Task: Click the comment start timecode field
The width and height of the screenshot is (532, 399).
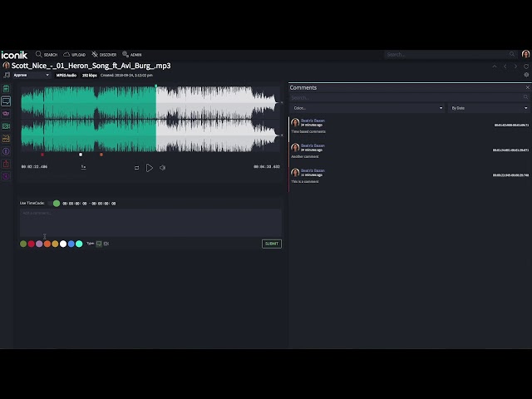Action: [x=75, y=204]
